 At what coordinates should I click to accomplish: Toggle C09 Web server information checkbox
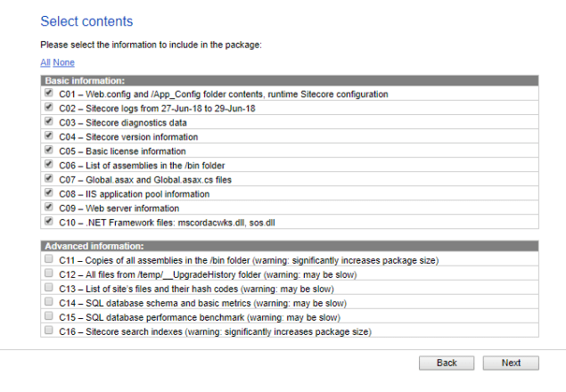[47, 208]
